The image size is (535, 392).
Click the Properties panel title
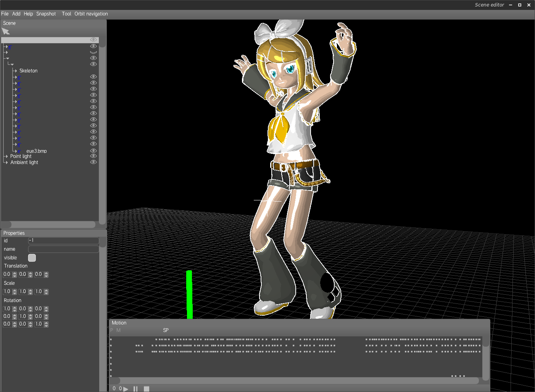point(14,233)
